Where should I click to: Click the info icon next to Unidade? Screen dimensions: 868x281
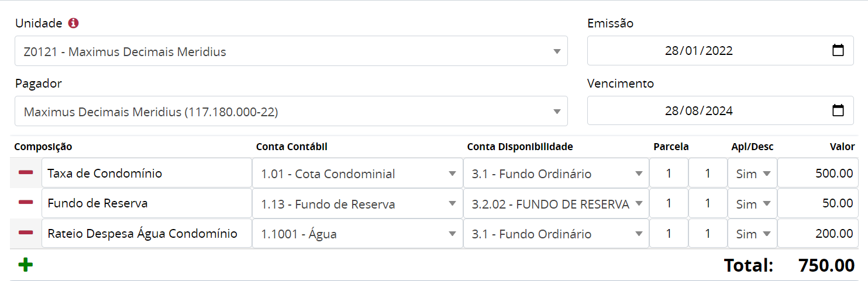[73, 23]
